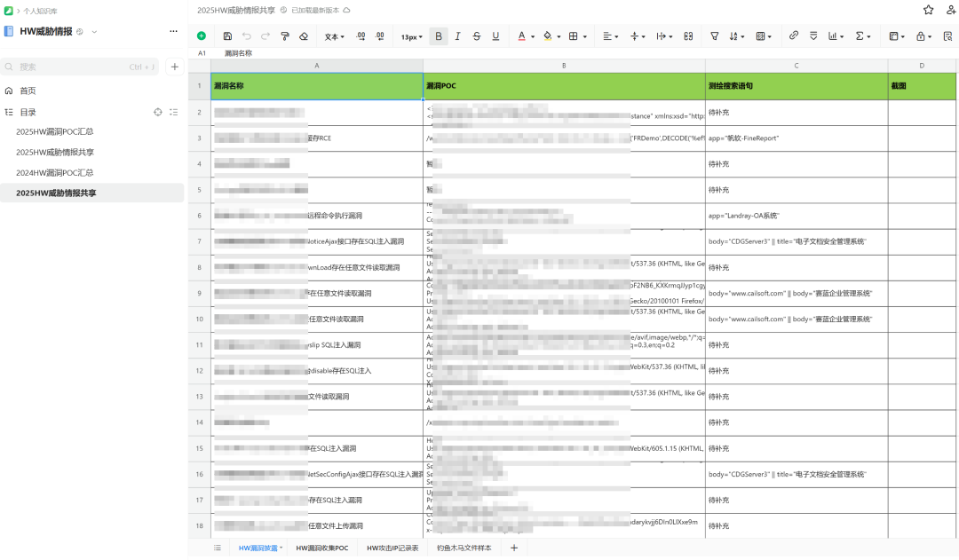Click the undo arrow icon
The image size is (959, 560).
[x=247, y=36]
